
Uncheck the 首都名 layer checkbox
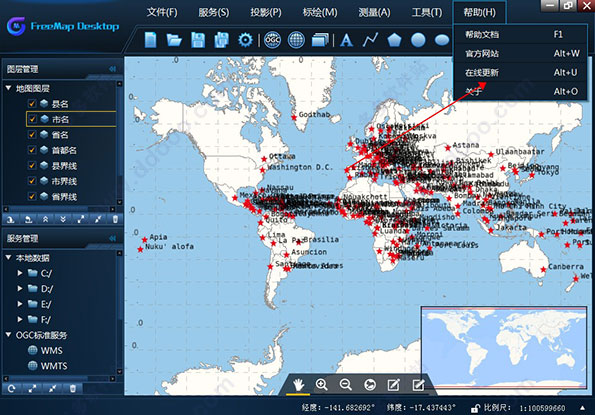point(32,150)
